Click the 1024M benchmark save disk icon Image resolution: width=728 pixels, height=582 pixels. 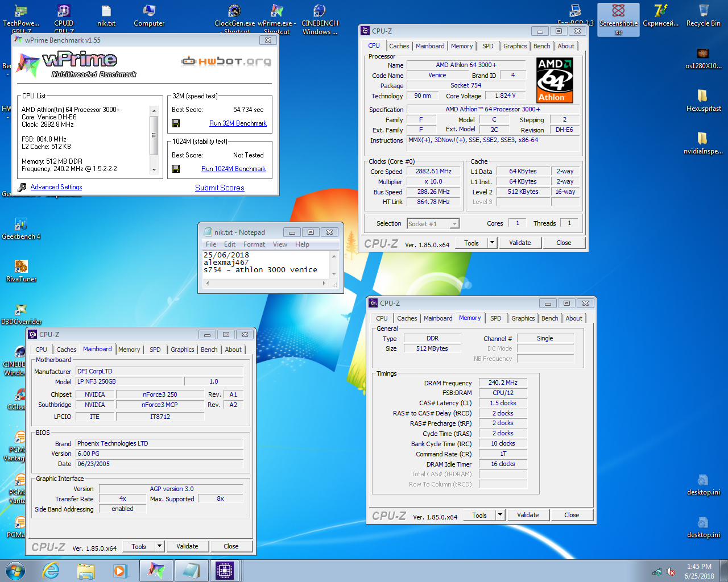point(176,169)
